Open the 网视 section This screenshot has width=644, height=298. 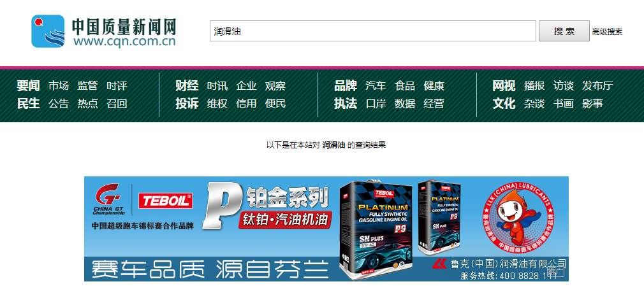(504, 86)
